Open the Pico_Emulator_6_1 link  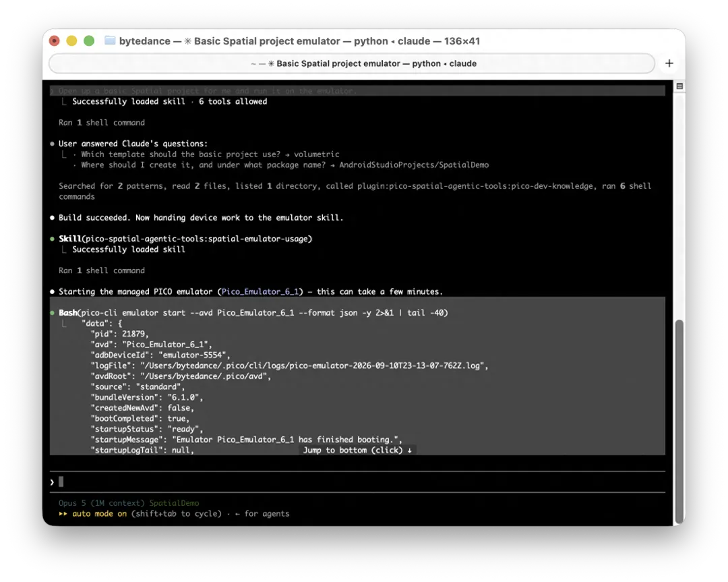[x=260, y=292]
